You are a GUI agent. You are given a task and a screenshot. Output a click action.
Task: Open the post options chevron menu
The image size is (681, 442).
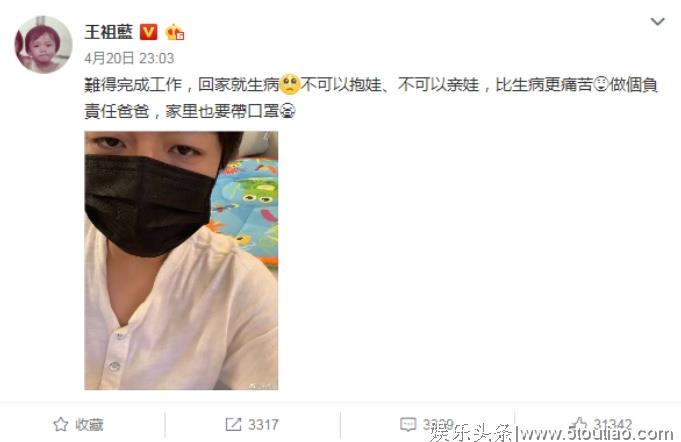pos(658,21)
